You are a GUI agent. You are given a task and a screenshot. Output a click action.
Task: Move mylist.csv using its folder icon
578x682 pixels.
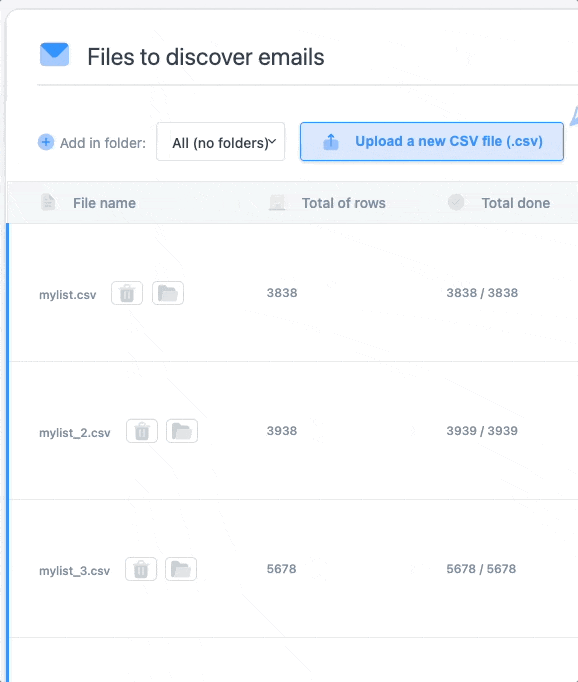point(168,293)
